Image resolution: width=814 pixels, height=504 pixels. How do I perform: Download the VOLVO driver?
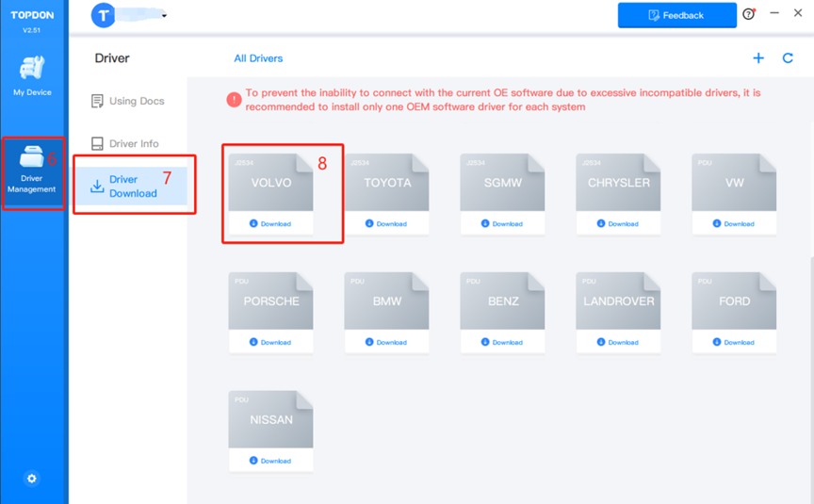[270, 223]
